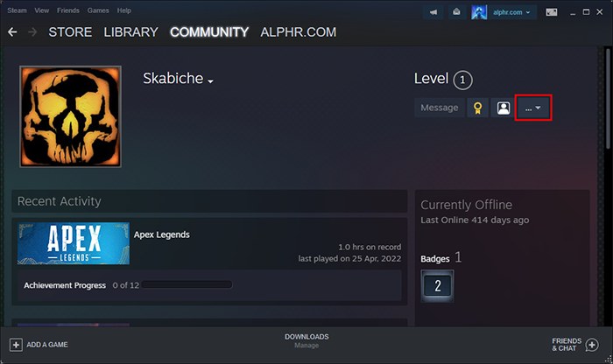Click 'last played on 25 Apr, 2022'
613x364 pixels.
349,258
